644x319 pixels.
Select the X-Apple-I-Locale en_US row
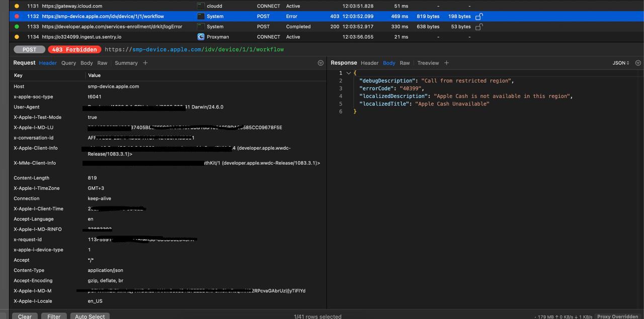[x=168, y=301]
